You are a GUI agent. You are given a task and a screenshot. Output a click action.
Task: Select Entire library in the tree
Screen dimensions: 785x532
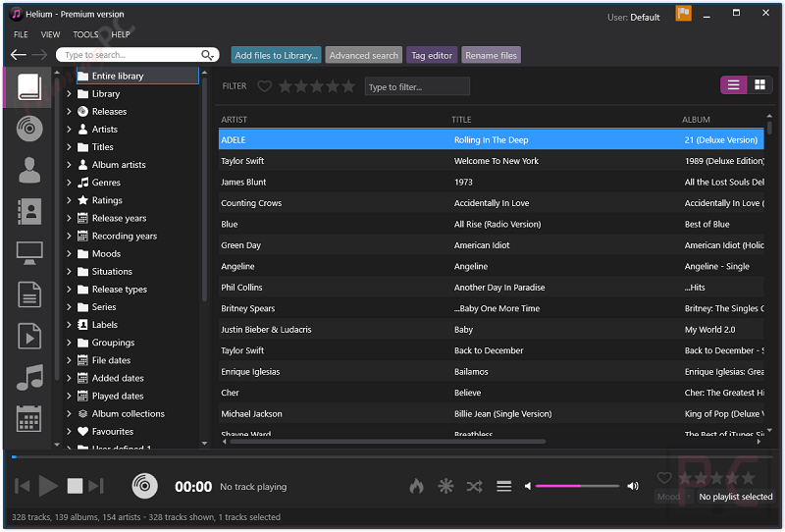click(x=137, y=76)
